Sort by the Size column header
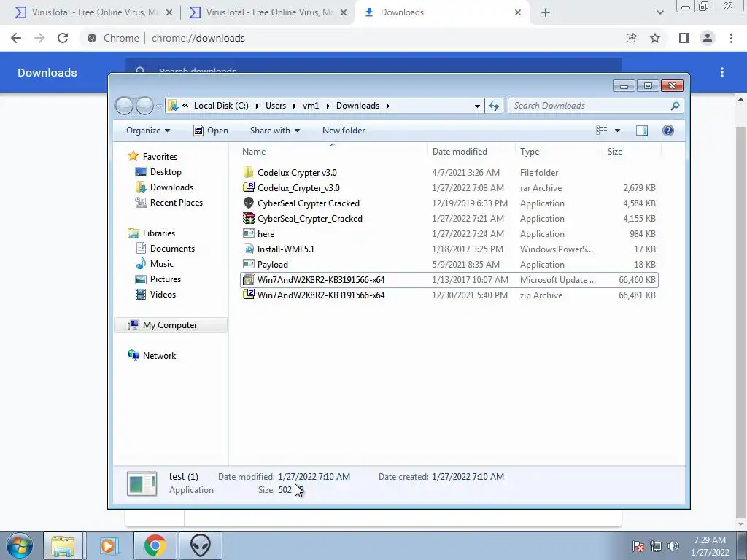Image resolution: width=747 pixels, height=560 pixels. coord(632,152)
